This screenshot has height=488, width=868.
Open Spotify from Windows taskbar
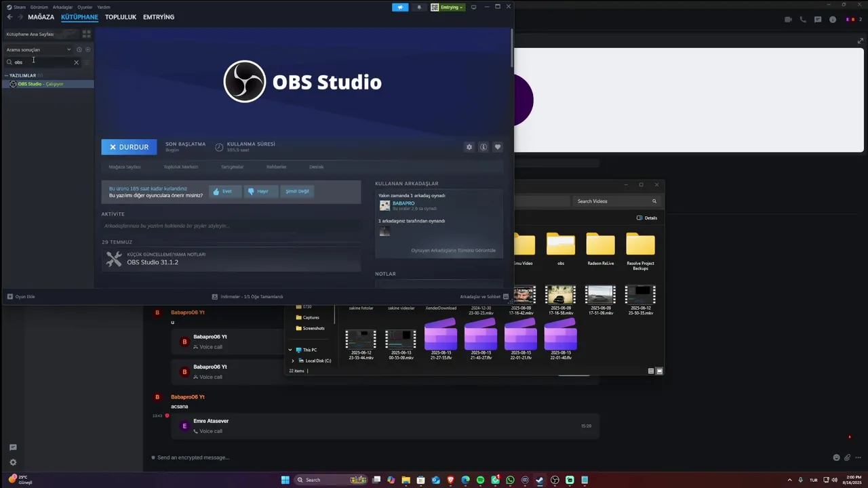pos(480,480)
